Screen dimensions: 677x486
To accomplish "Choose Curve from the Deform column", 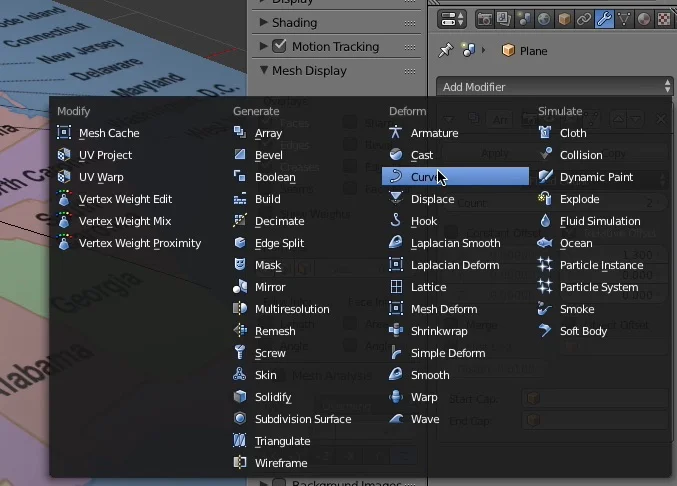I will click(x=456, y=177).
